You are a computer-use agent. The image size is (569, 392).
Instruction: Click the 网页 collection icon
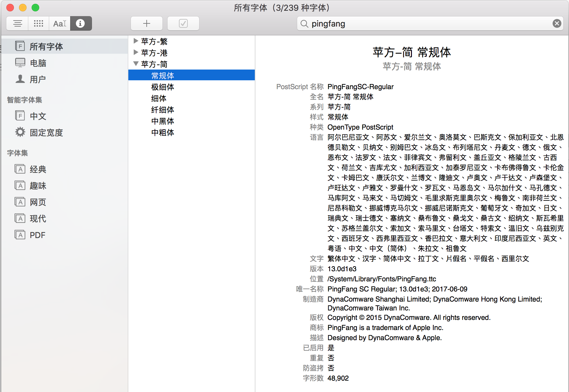tap(20, 202)
